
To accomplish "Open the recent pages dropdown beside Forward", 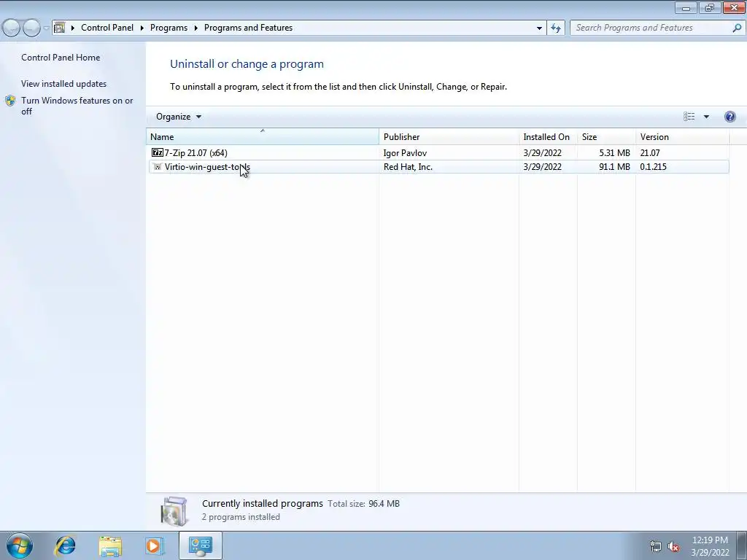I will coord(46,28).
